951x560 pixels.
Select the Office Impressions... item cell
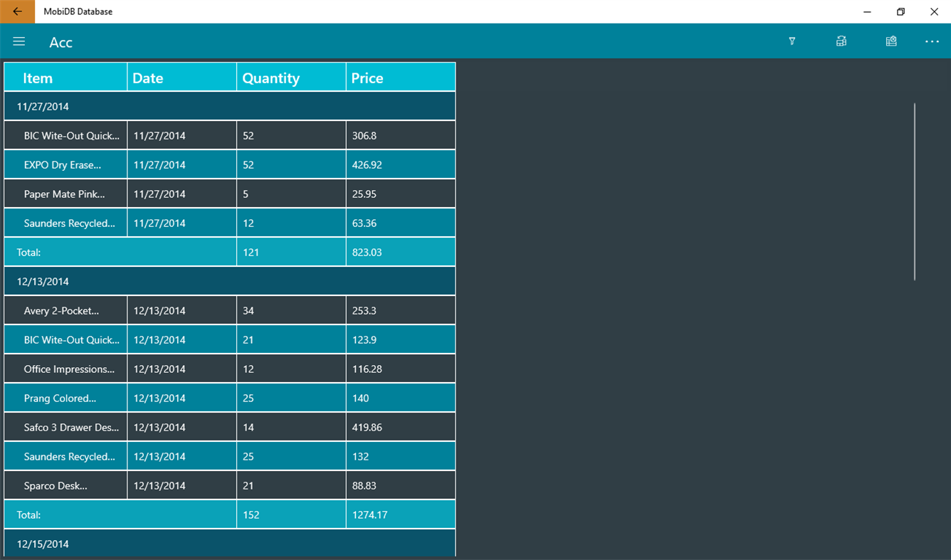65,369
